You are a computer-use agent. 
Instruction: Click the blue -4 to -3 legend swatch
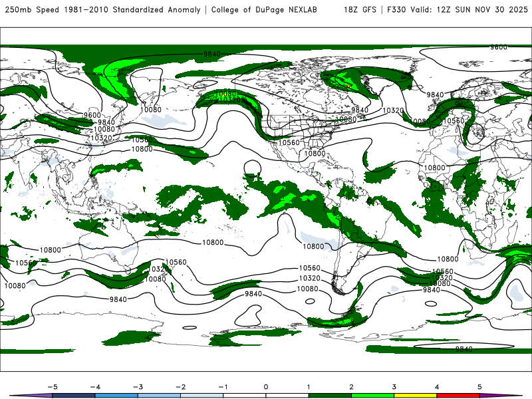tap(116, 396)
